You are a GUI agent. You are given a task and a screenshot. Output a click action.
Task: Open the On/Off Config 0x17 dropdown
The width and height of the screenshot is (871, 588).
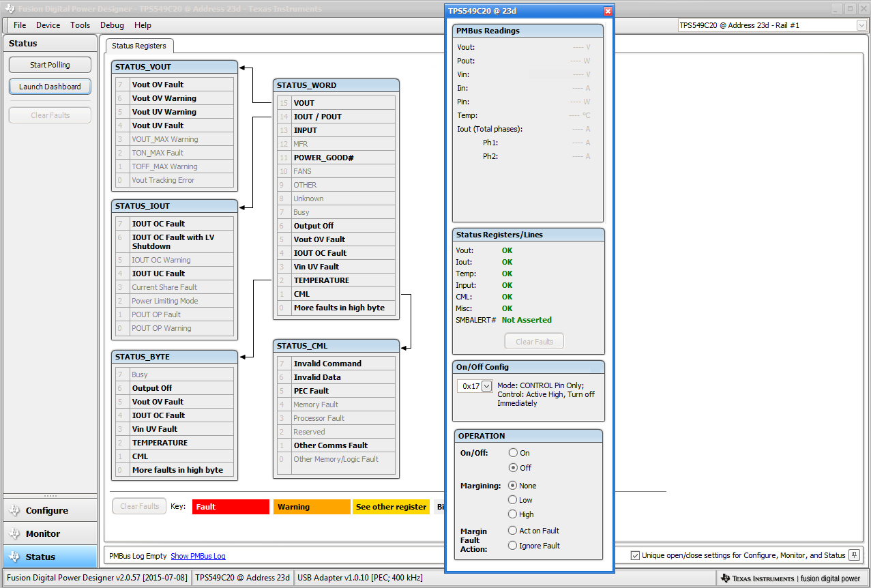point(486,386)
